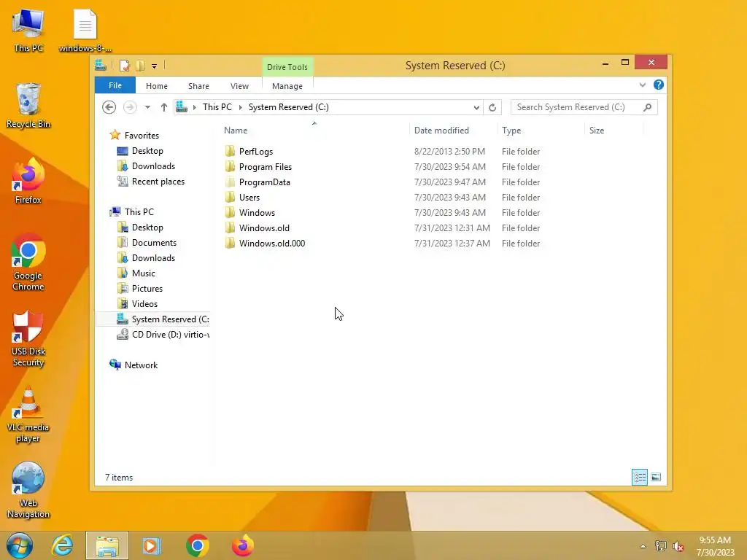Select the Windows.old folder

click(x=264, y=227)
